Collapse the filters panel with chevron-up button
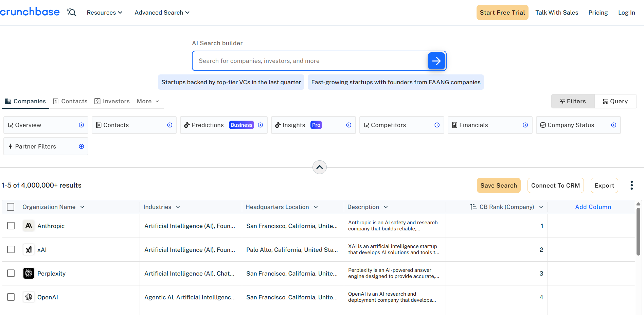 pos(320,167)
